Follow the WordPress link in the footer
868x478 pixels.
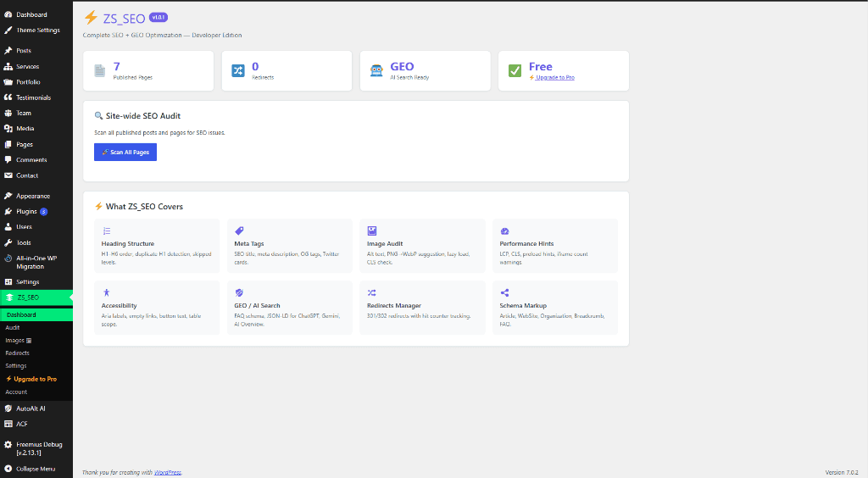pos(167,472)
